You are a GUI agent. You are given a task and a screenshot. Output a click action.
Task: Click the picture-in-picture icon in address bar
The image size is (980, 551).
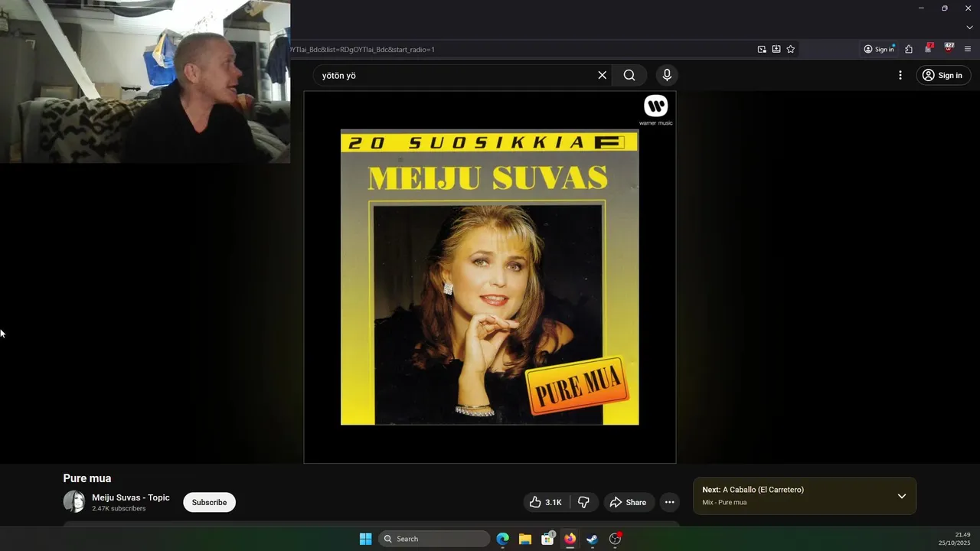[762, 49]
